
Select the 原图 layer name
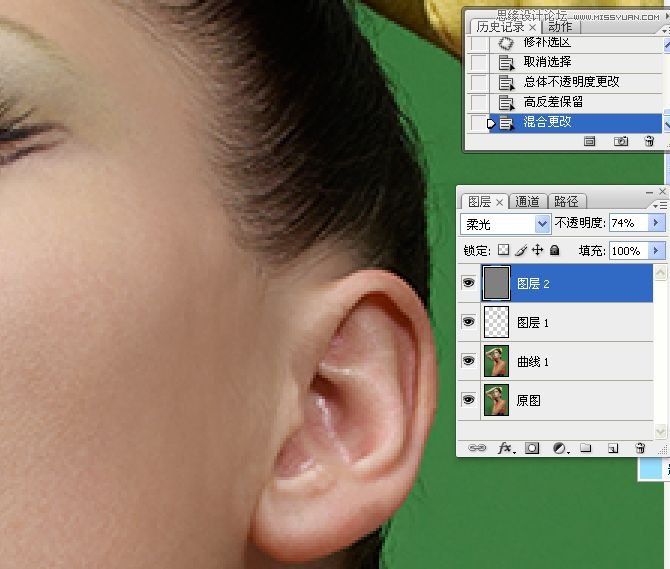coord(529,401)
